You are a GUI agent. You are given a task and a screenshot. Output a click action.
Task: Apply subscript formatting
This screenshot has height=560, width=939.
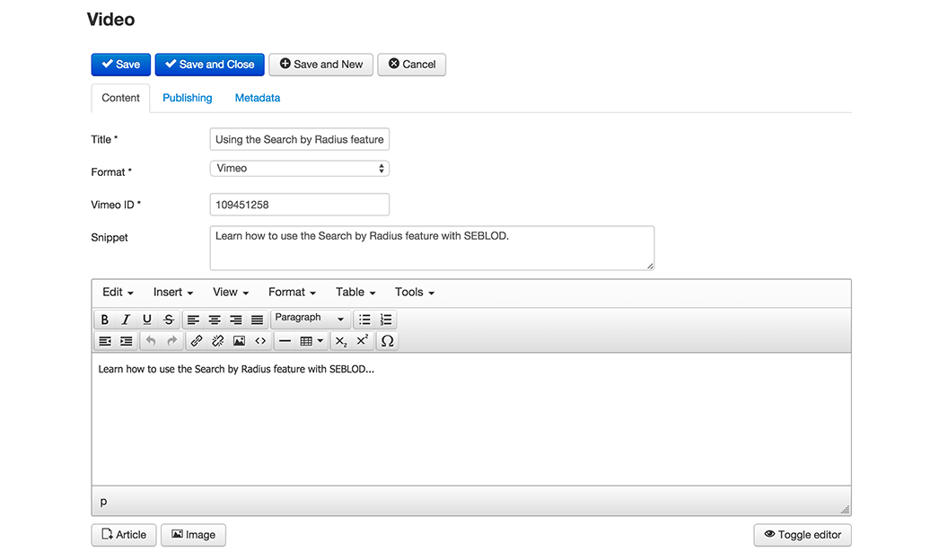(341, 341)
